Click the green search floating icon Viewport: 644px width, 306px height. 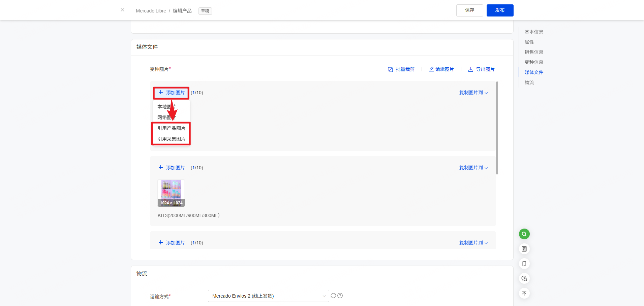point(524,234)
